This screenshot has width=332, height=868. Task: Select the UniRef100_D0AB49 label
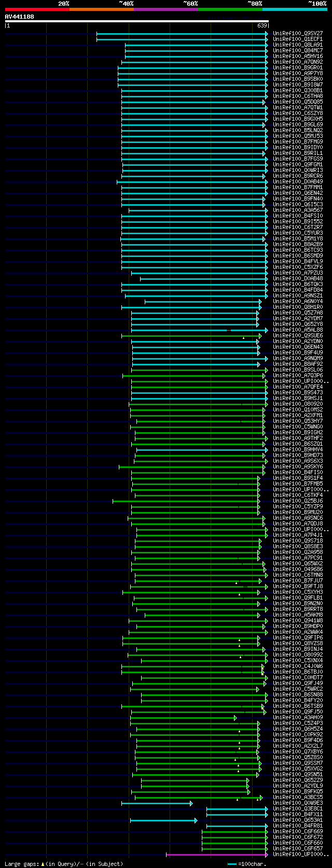pos(298,181)
